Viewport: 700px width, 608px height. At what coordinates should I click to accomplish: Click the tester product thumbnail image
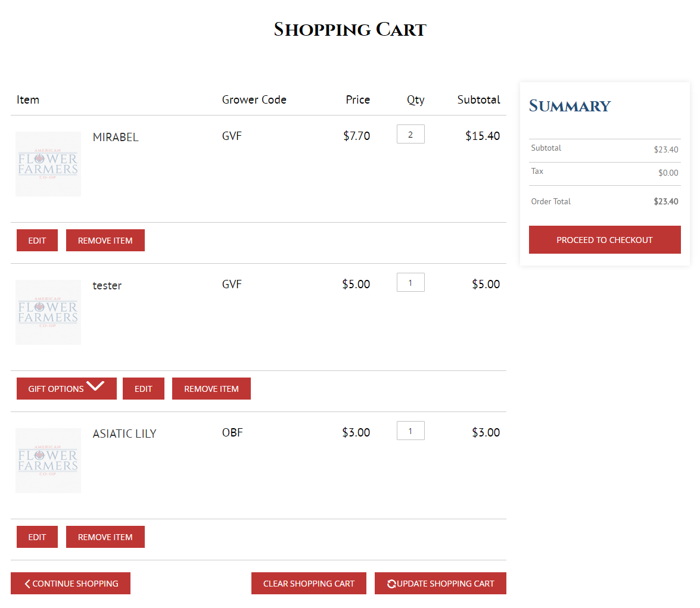(x=48, y=312)
